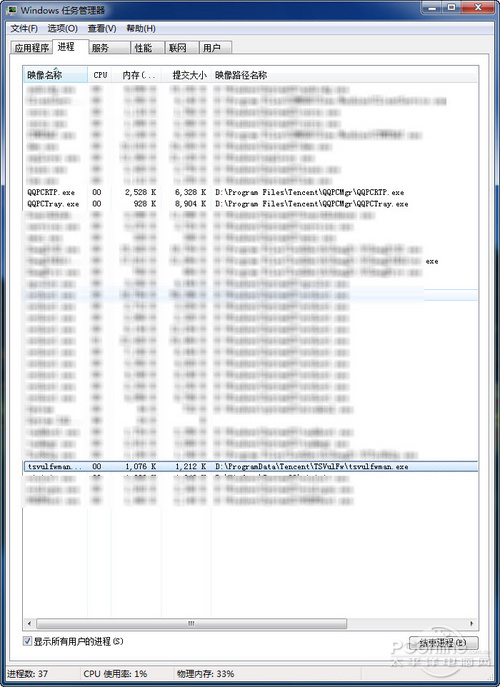Click the Task Manager title bar icon

click(13, 10)
